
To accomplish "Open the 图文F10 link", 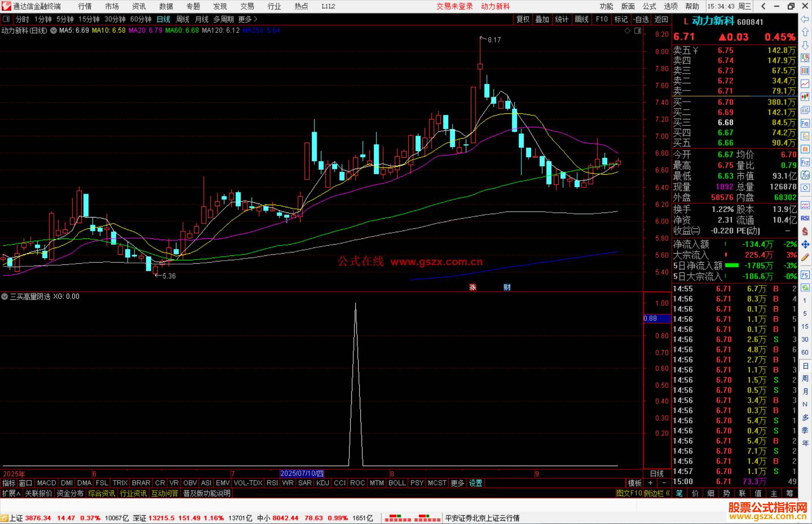I will pos(629,493).
